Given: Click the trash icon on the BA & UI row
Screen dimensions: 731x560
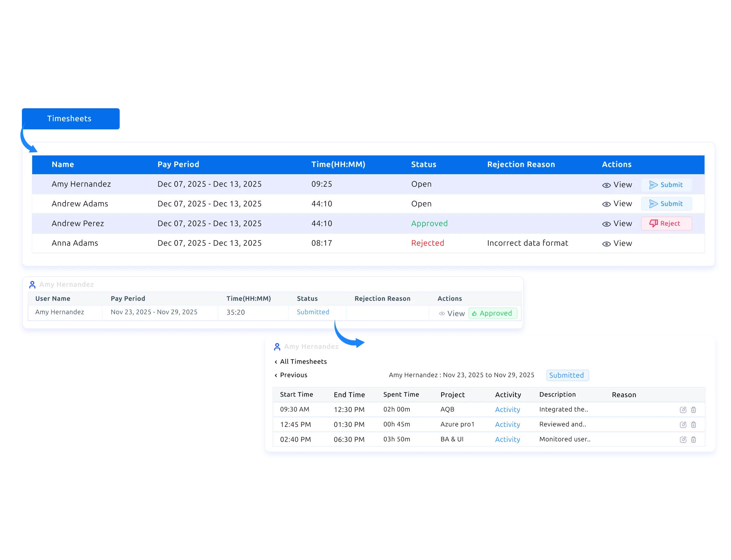Looking at the screenshot, I should coord(694,439).
